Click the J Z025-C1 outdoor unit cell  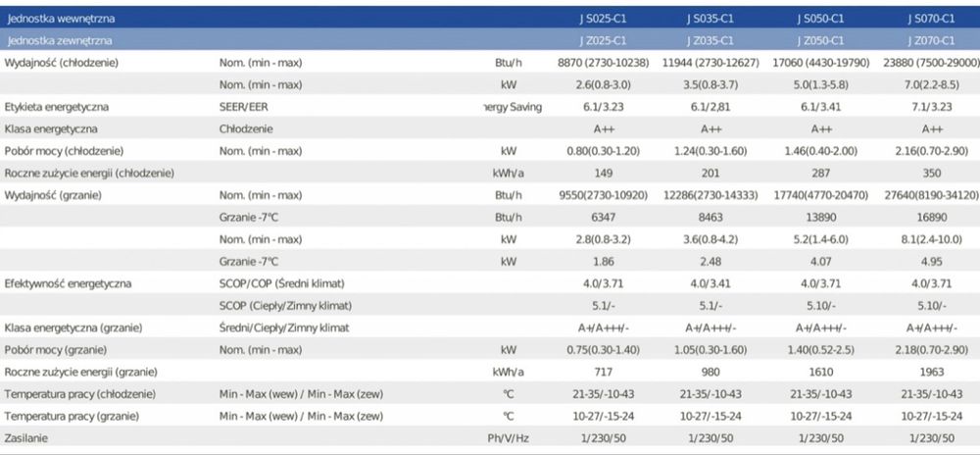pos(603,40)
